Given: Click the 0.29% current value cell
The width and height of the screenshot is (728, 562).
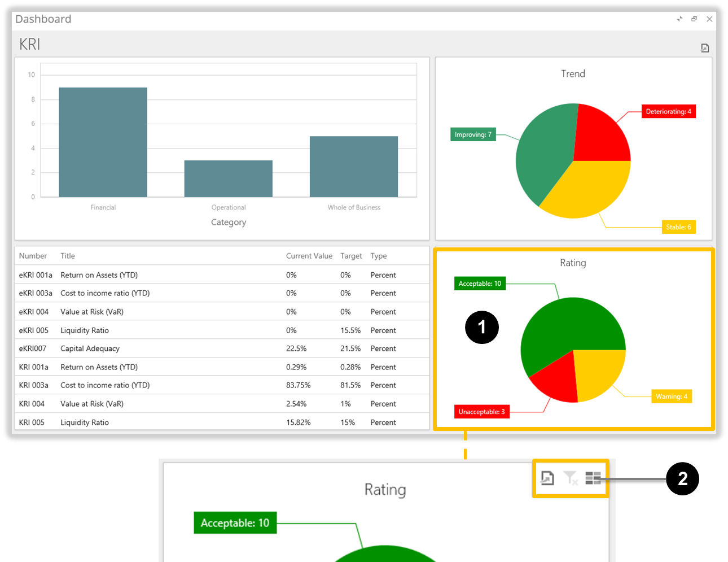Looking at the screenshot, I should pos(296,367).
